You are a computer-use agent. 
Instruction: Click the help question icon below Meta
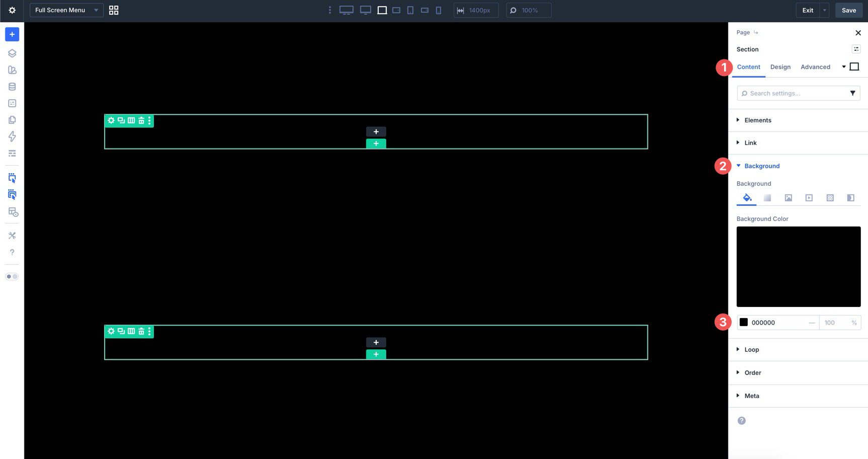click(741, 421)
